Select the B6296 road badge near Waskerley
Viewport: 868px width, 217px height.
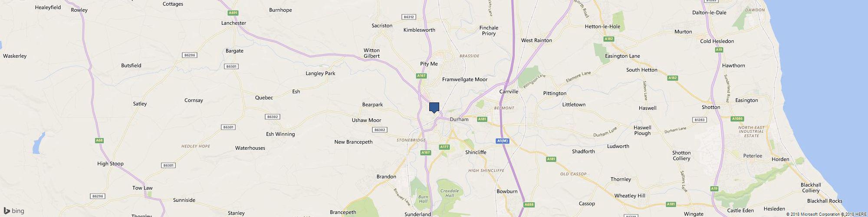pos(190,55)
